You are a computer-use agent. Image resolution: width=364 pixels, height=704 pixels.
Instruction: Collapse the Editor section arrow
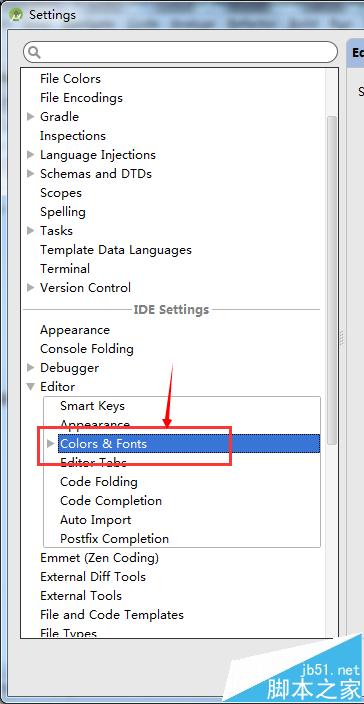tap(31, 387)
